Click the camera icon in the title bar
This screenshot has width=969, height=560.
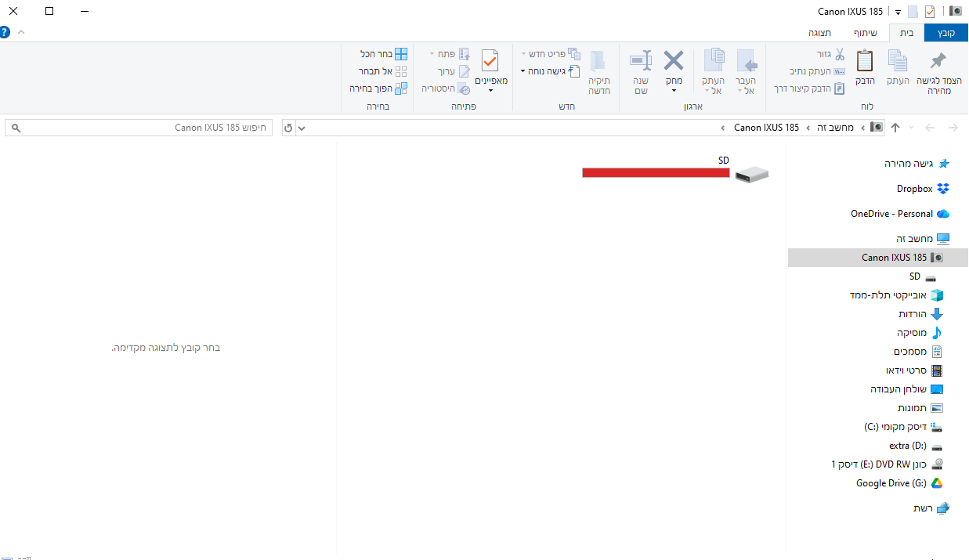click(x=955, y=11)
